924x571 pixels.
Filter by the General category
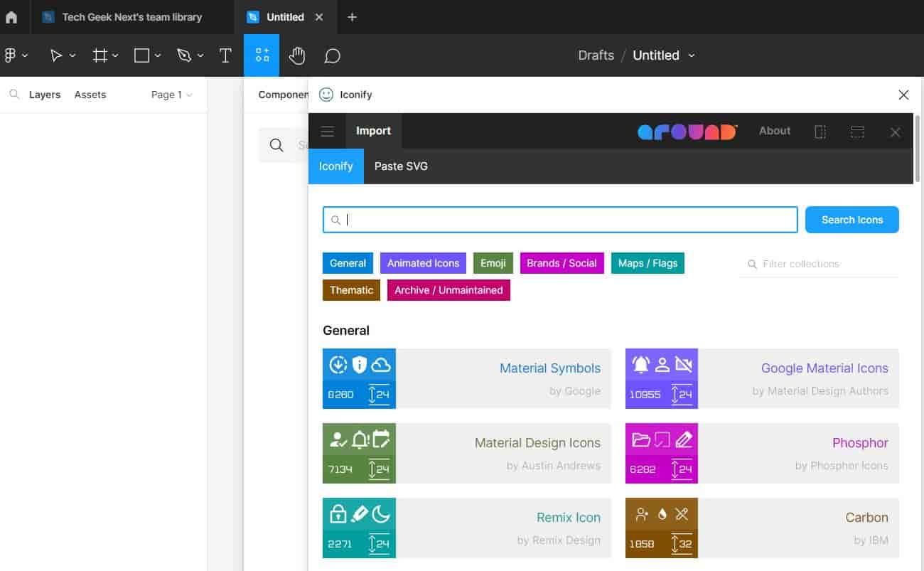coord(348,263)
